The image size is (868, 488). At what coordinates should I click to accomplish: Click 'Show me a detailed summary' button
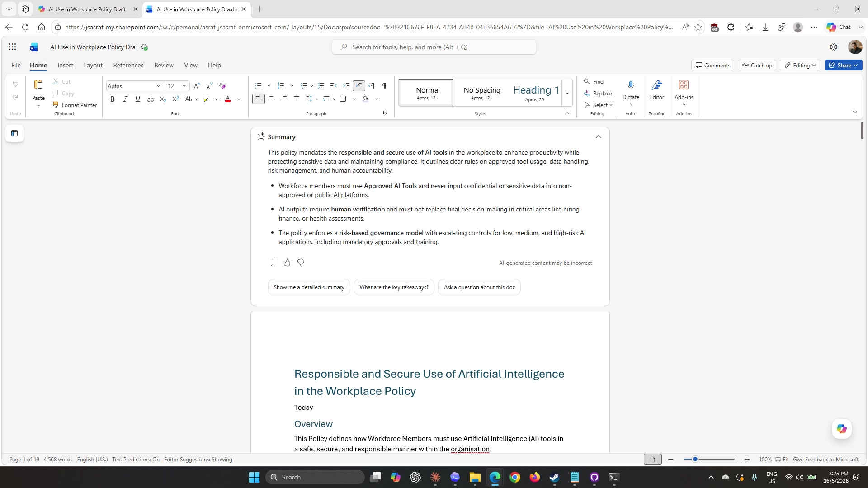point(309,287)
